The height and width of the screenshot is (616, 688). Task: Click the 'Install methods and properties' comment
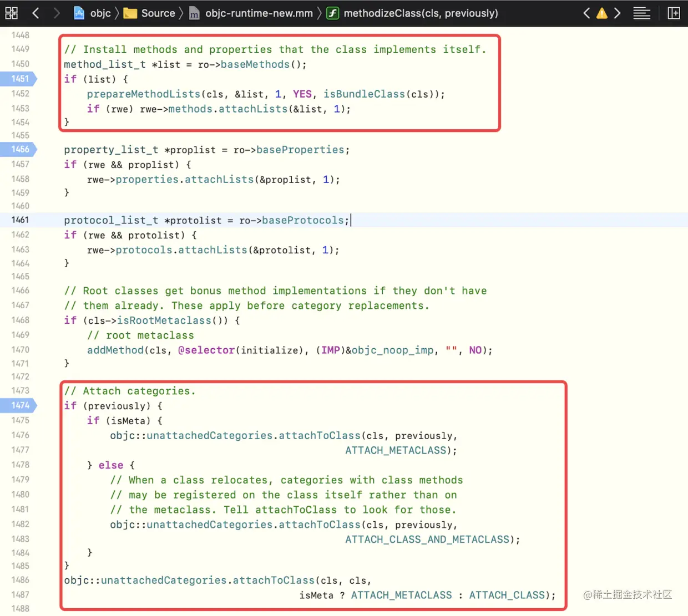275,49
